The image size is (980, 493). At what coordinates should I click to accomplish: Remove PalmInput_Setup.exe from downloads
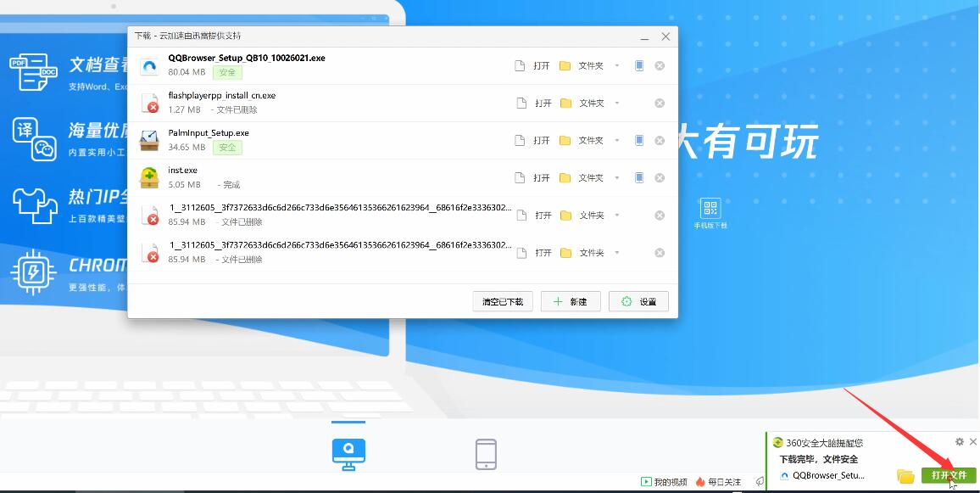[x=660, y=141]
